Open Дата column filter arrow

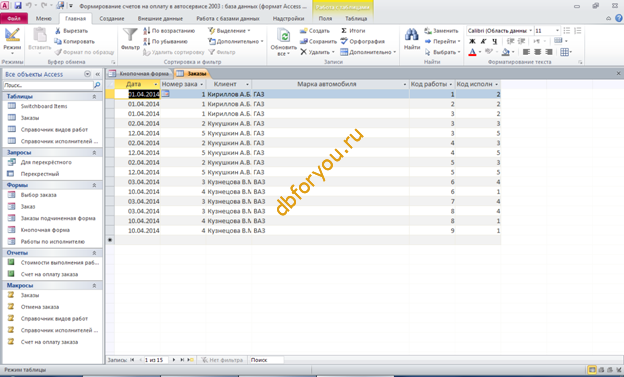pyautogui.click(x=156, y=84)
